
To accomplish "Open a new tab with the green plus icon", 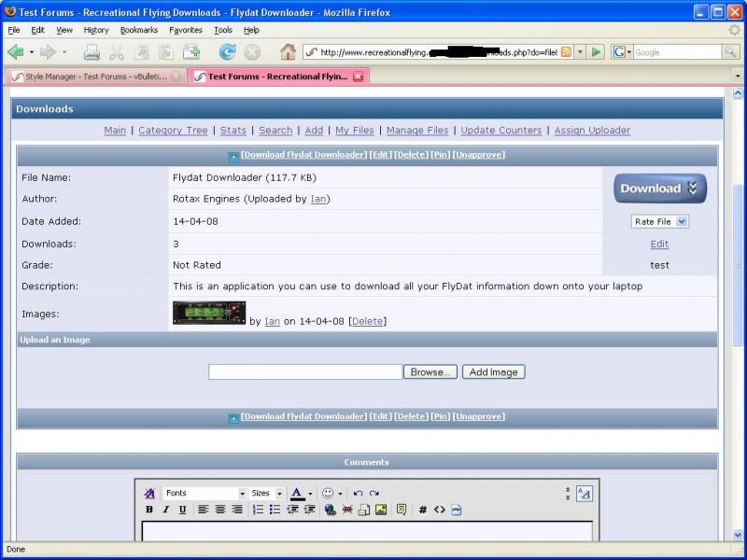I will (191, 52).
